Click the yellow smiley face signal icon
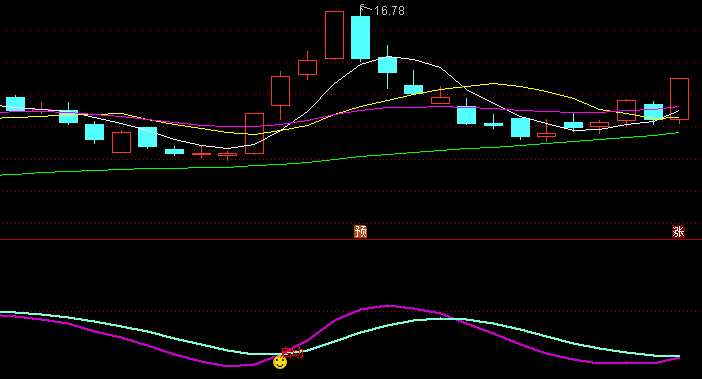This screenshot has height=379, width=702. [280, 362]
